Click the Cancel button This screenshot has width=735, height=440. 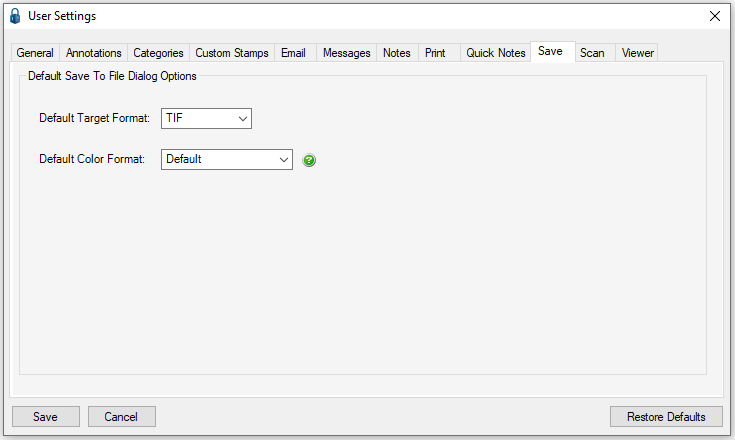tap(121, 417)
